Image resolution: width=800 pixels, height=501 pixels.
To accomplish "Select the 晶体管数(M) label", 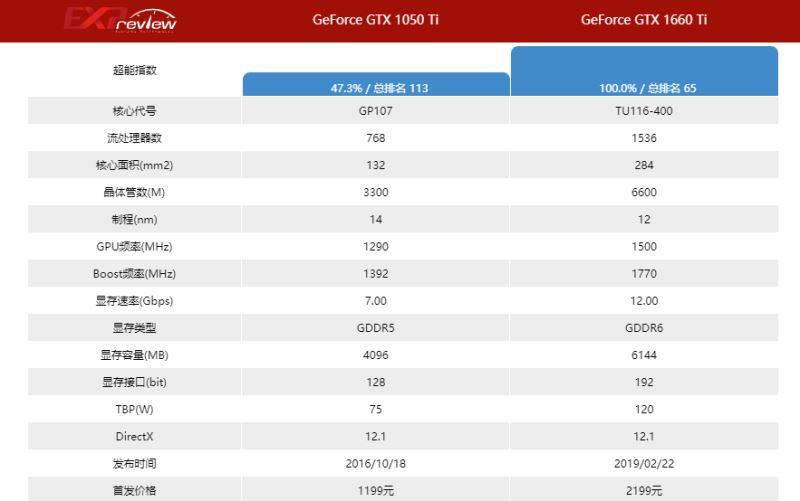I will pyautogui.click(x=135, y=192).
